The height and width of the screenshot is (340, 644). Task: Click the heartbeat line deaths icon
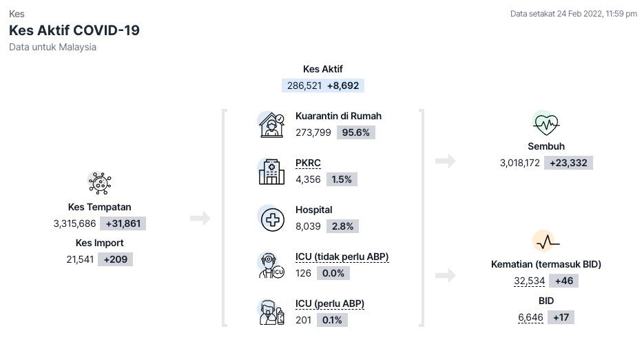pos(546,241)
